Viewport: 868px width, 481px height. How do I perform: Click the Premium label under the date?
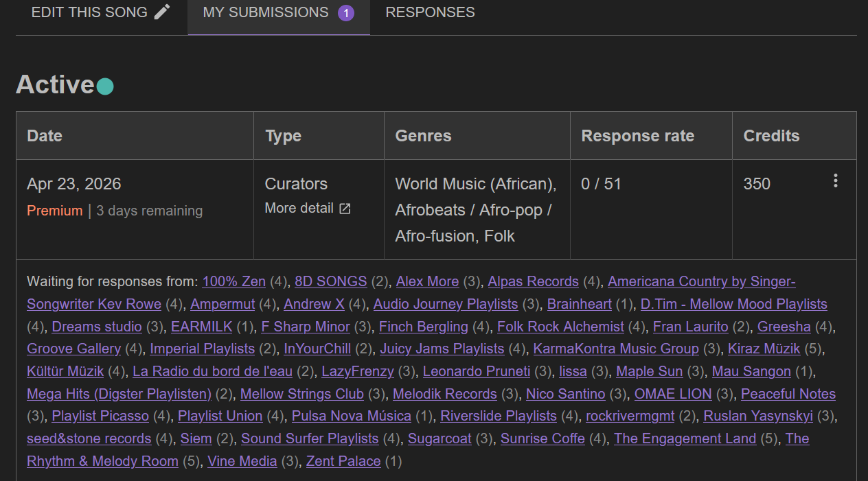click(54, 211)
